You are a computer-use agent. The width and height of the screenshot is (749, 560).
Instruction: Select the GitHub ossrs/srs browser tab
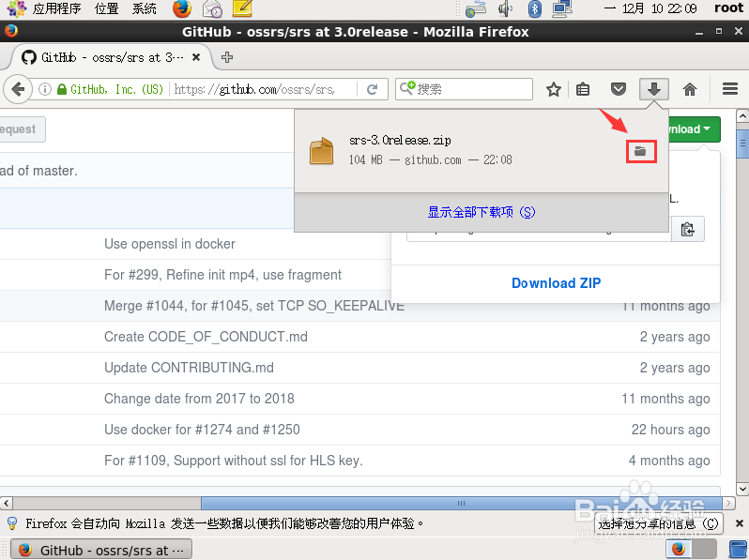[x=112, y=57]
